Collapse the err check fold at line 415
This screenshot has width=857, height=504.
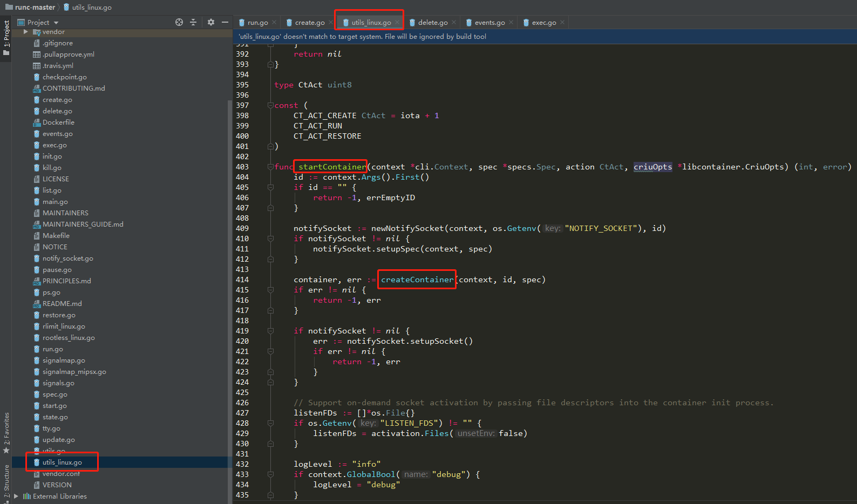pyautogui.click(x=270, y=290)
